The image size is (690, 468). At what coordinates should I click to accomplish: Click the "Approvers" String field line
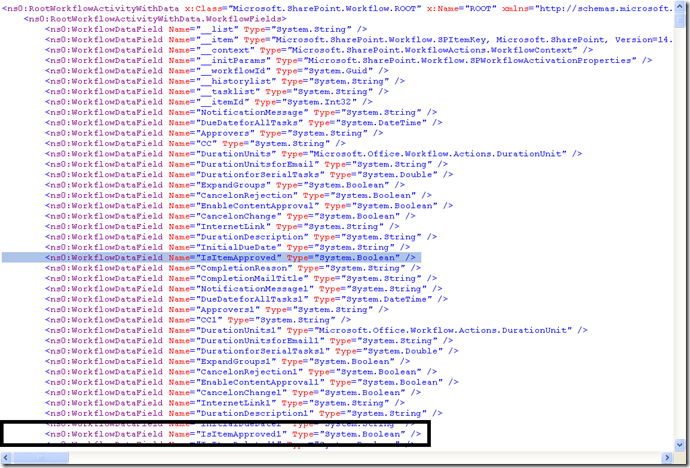214,133
